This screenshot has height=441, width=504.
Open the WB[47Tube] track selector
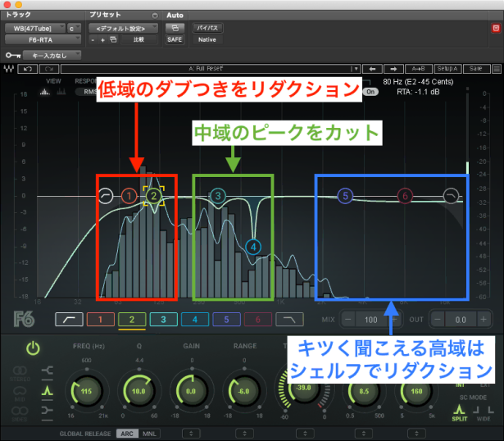click(x=35, y=29)
